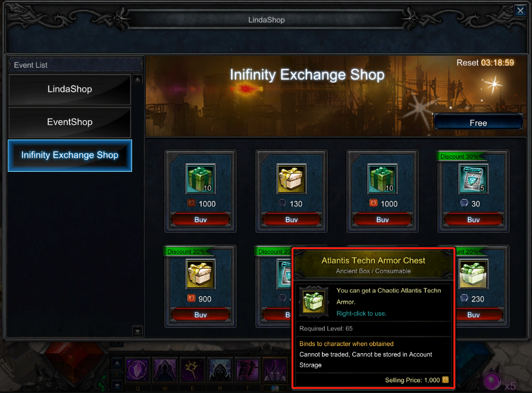Click the hotbar page up arrow
The image size is (532, 393).
pyautogui.click(x=117, y=363)
